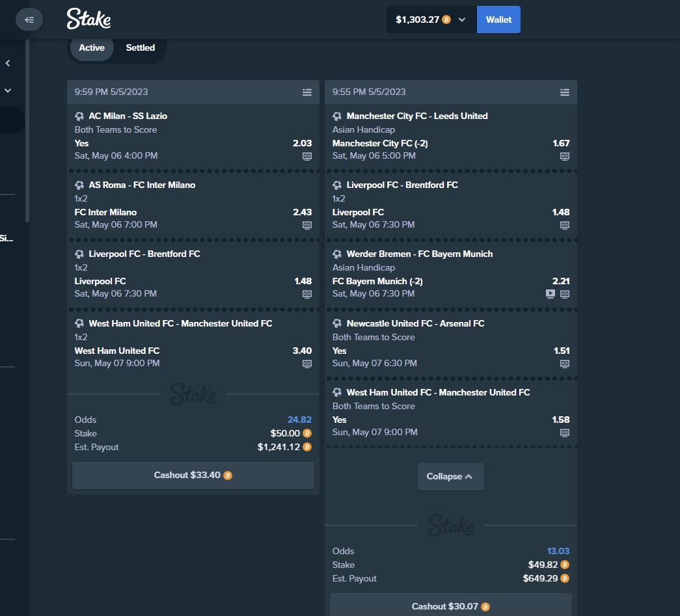Collapse the 9:55 PM bet slip selections

[x=450, y=476]
